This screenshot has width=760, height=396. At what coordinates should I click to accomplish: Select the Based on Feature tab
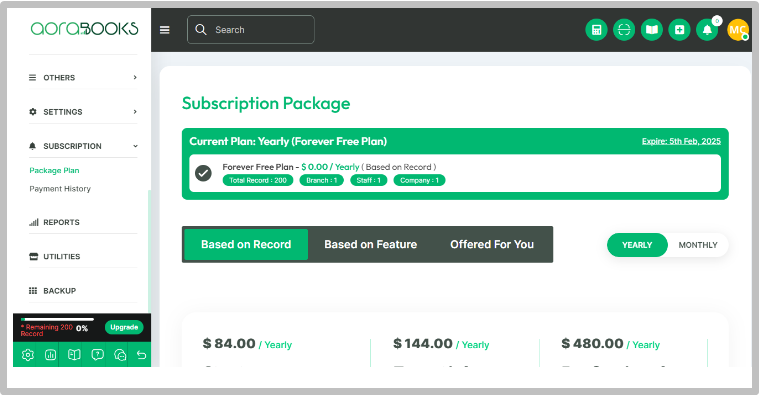(x=371, y=244)
